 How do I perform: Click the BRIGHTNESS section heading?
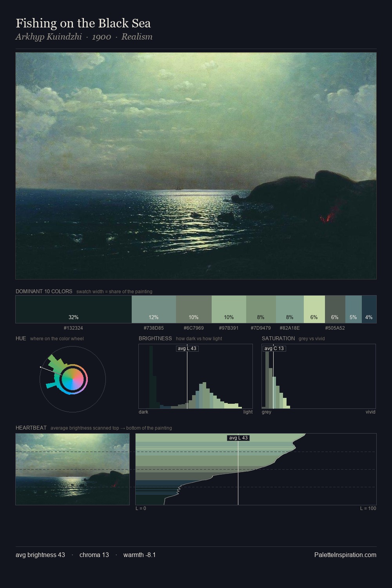[155, 339]
